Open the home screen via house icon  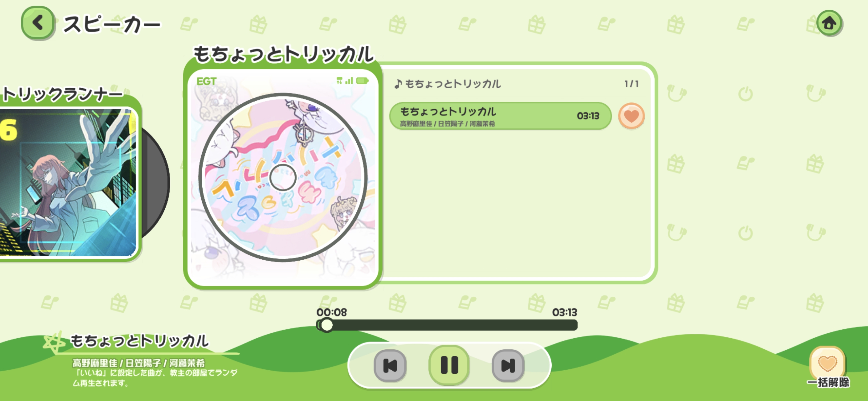(829, 23)
